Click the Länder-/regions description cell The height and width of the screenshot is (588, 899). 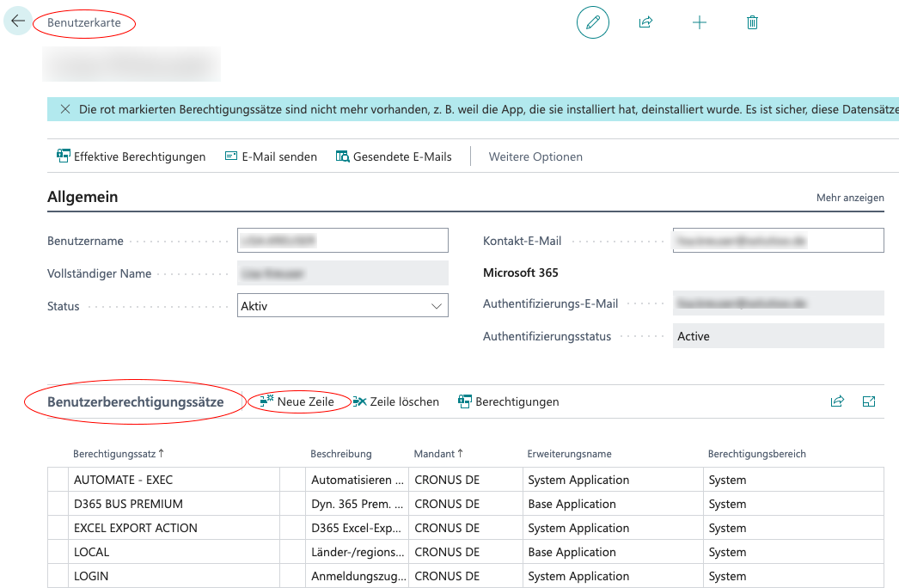(x=358, y=552)
